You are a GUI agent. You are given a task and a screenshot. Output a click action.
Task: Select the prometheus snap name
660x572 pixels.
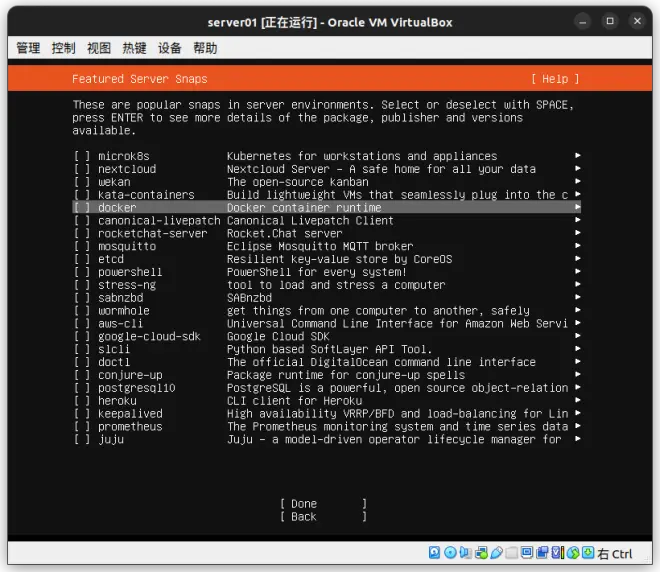pos(130,427)
